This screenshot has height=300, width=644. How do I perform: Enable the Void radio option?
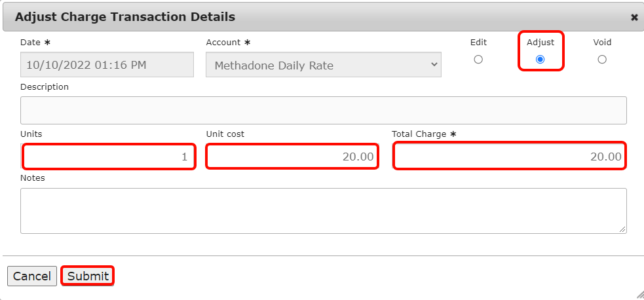point(602,60)
